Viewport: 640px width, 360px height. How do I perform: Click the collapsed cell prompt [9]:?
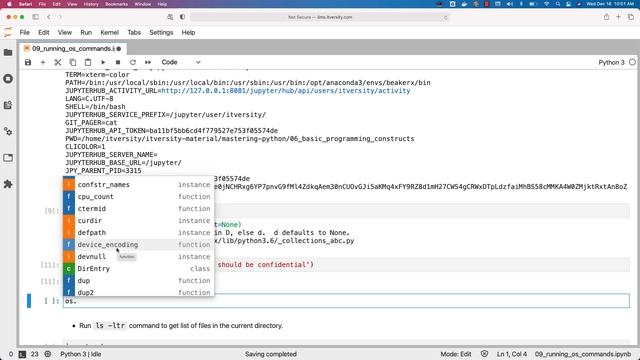[x=51, y=211]
